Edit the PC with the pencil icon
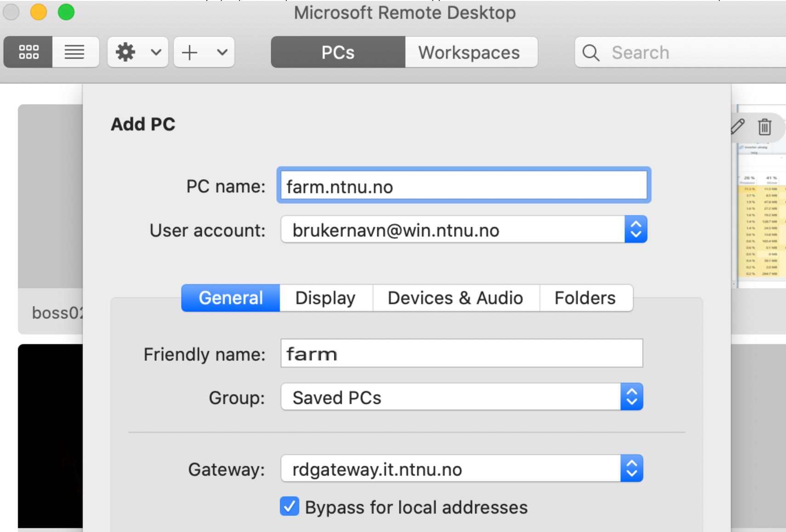 738,126
